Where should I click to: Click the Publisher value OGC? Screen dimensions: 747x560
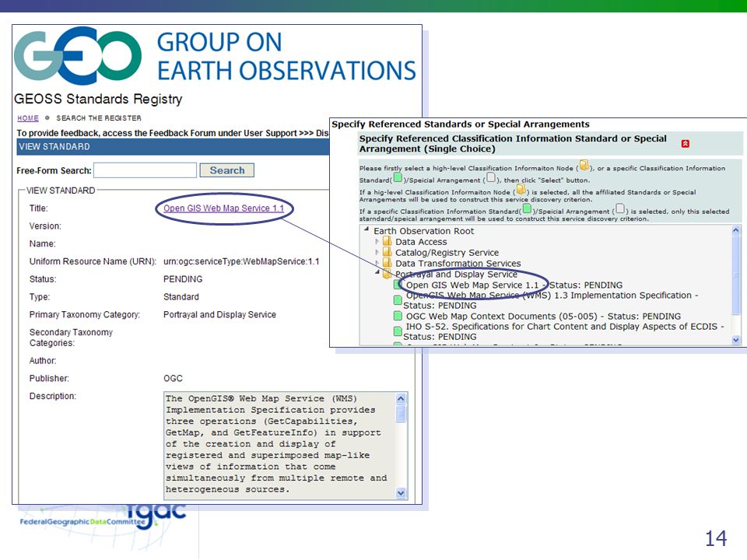173,379
